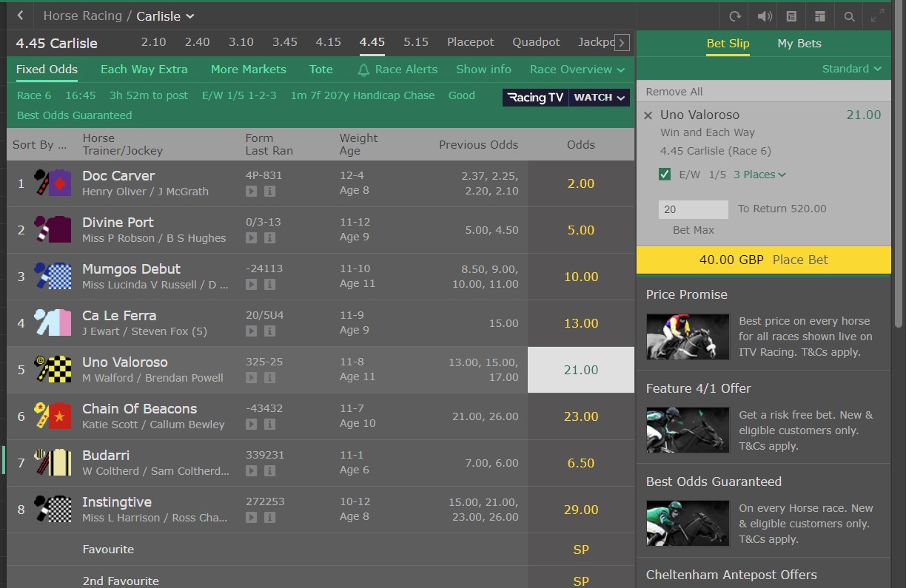Expand the Race Overview dropdown
906x588 pixels.
pyautogui.click(x=577, y=70)
